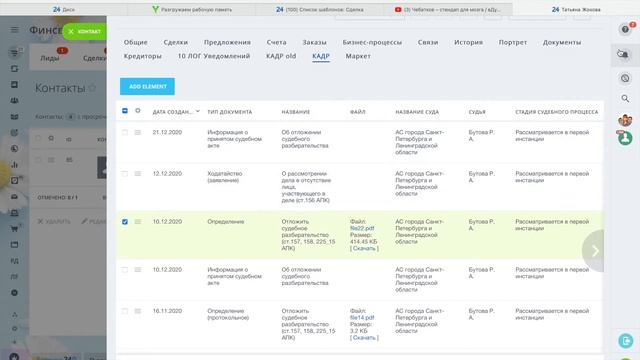Open the 10 ЛОГ Уведомлений tab

[214, 56]
